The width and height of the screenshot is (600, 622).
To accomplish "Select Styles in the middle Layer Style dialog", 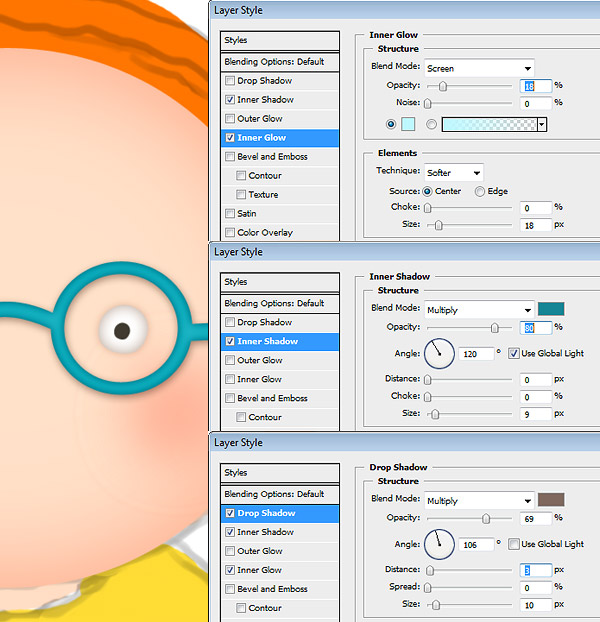I will coord(280,282).
